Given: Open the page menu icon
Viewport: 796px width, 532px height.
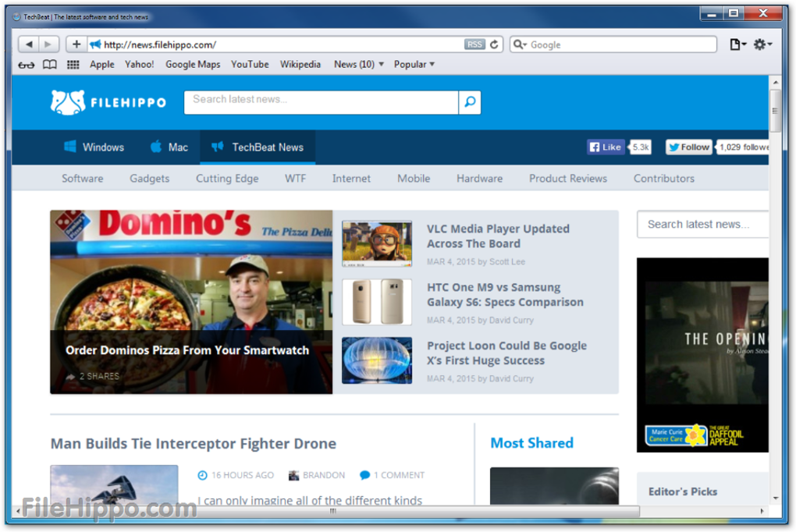Looking at the screenshot, I should pos(737,44).
